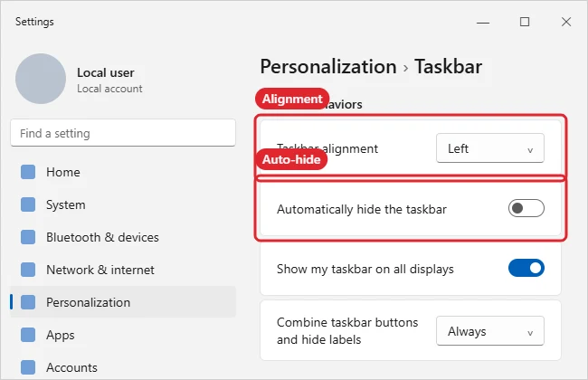Click the Accounts sidebar icon
588x380 pixels.
click(x=28, y=367)
